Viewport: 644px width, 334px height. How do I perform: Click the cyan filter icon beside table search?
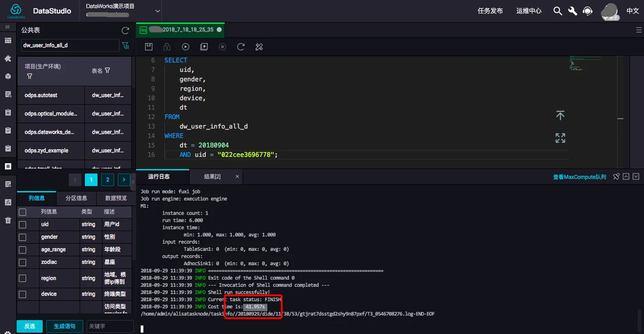pos(125,46)
